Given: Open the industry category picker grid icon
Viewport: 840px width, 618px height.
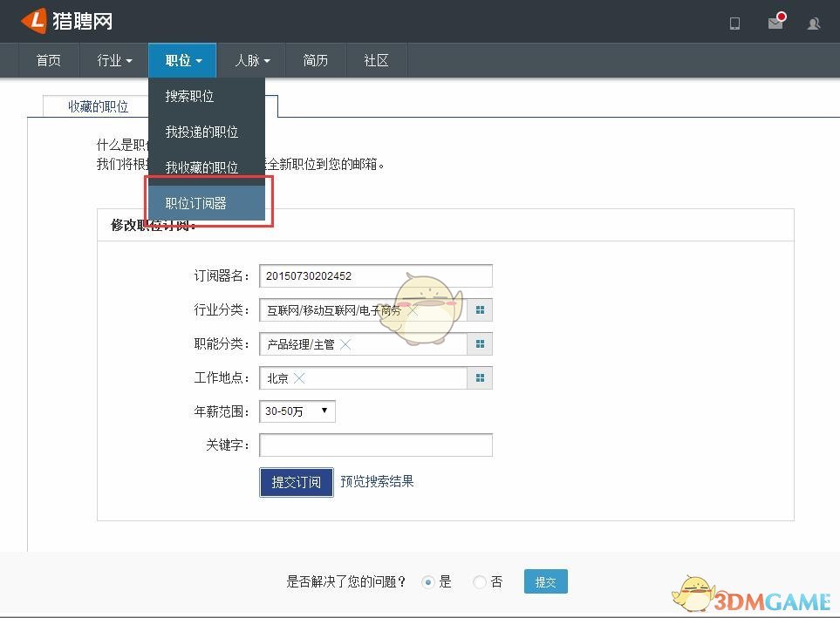Looking at the screenshot, I should pos(480,309).
